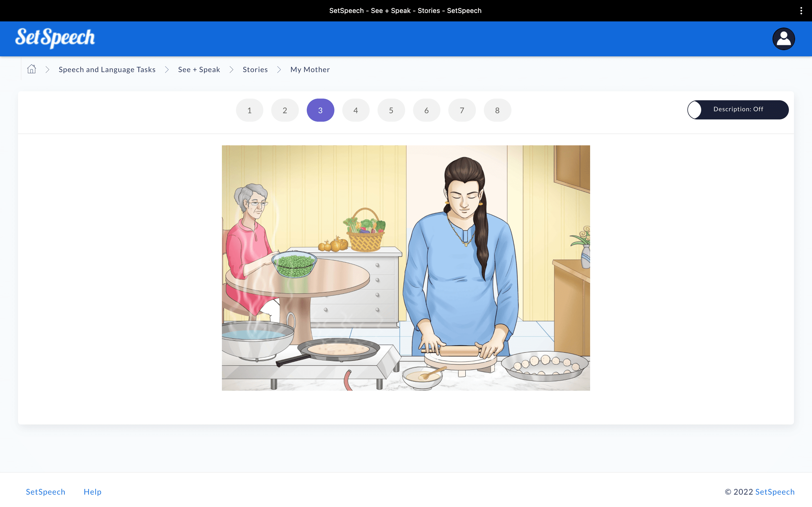Click the SetSpeech logo in header

click(55, 38)
